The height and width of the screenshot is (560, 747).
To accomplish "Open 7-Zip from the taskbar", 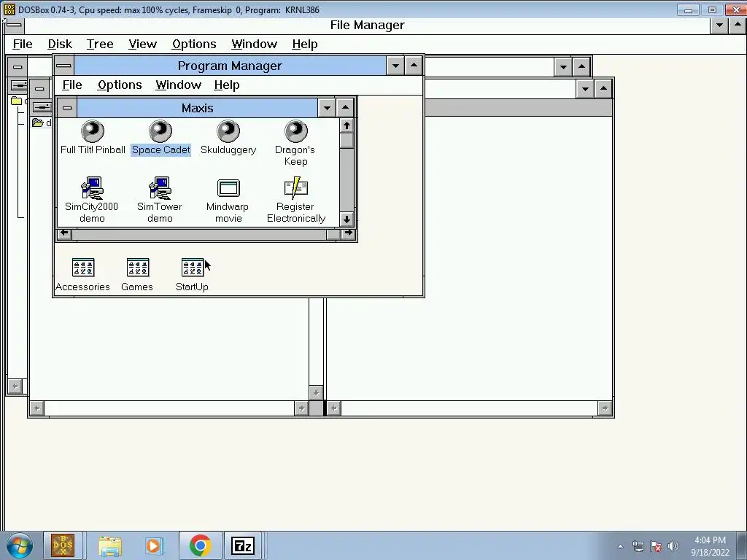I will click(x=243, y=545).
